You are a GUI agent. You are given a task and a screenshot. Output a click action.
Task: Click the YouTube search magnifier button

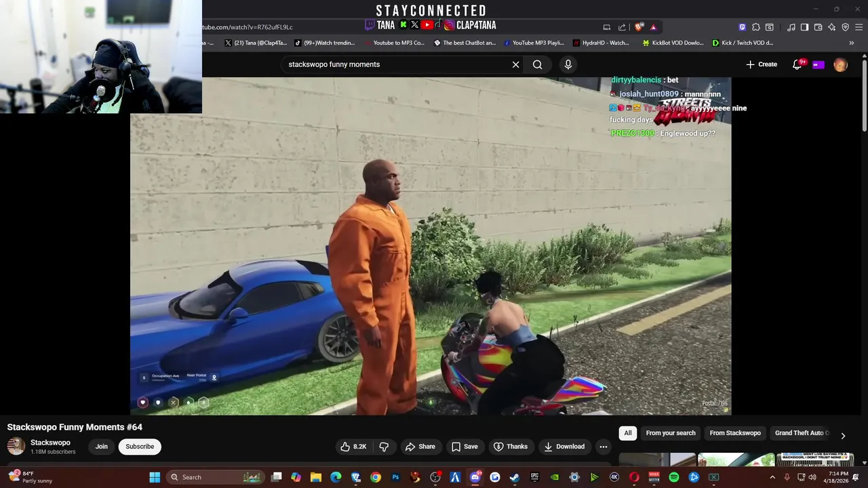537,64
